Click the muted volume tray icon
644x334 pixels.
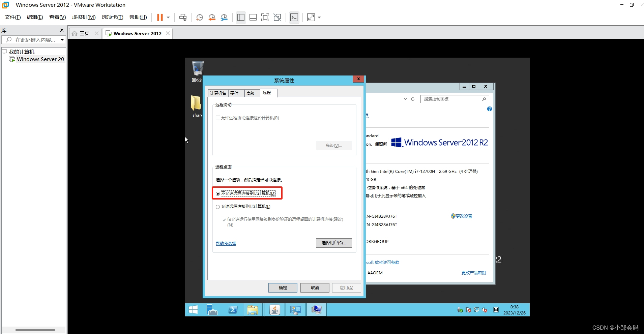485,310
